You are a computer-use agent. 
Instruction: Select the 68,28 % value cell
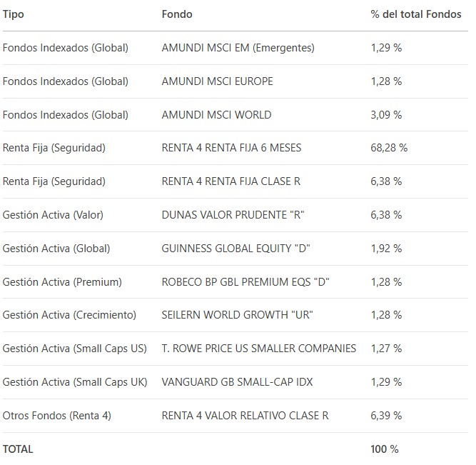pyautogui.click(x=389, y=148)
